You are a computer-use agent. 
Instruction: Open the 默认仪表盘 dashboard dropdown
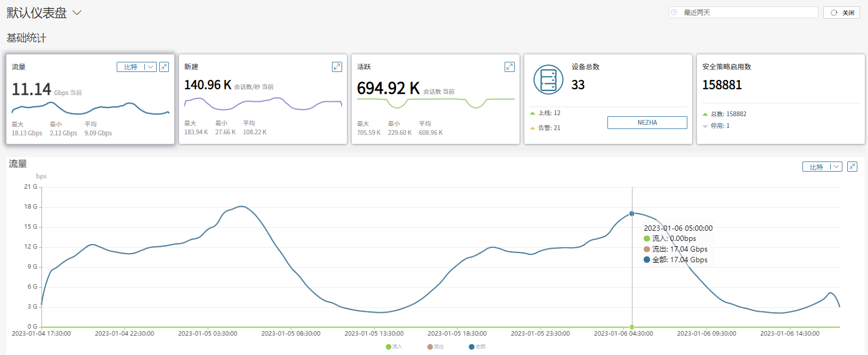pyautogui.click(x=77, y=13)
